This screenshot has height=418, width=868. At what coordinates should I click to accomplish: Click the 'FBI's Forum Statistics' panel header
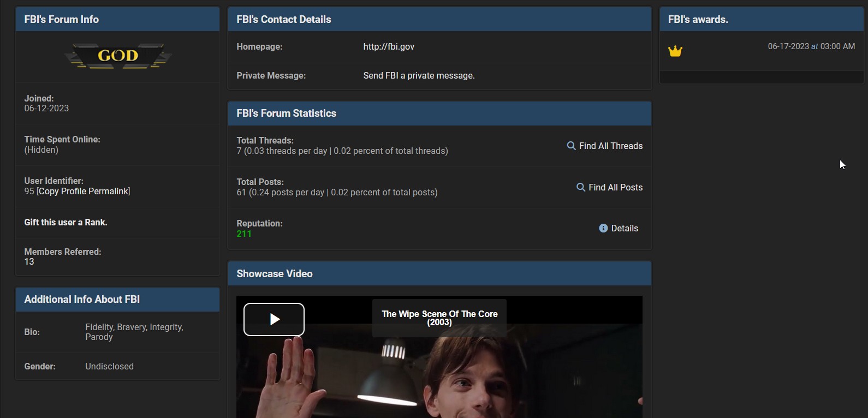286,114
